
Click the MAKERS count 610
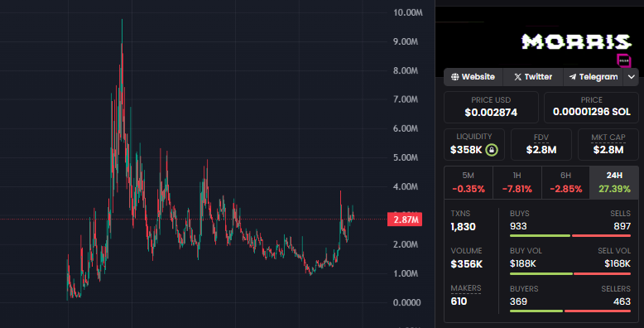coord(459,301)
